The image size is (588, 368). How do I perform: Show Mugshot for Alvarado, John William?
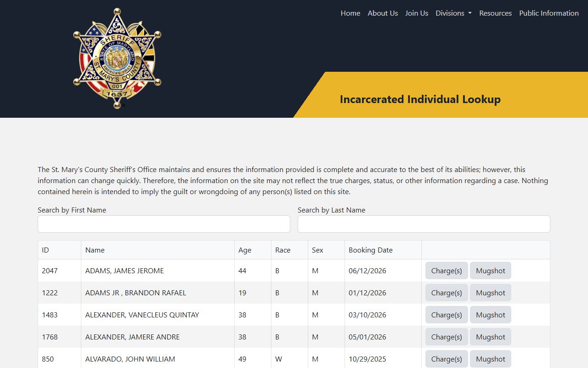[491, 359]
